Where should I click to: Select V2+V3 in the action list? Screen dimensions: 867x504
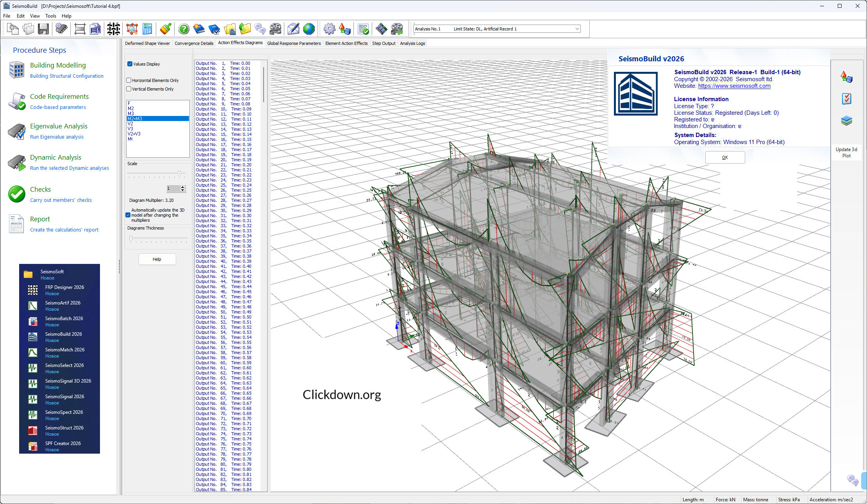pyautogui.click(x=134, y=134)
